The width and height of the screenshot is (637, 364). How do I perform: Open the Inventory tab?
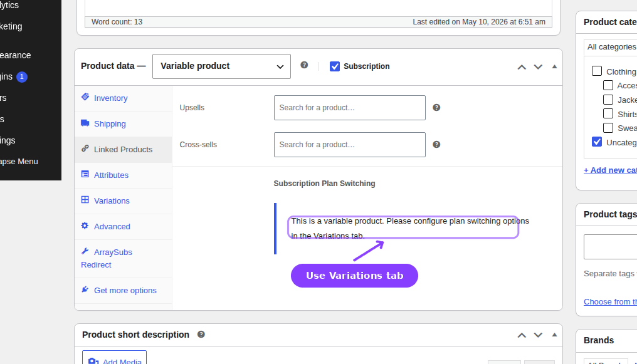point(123,98)
